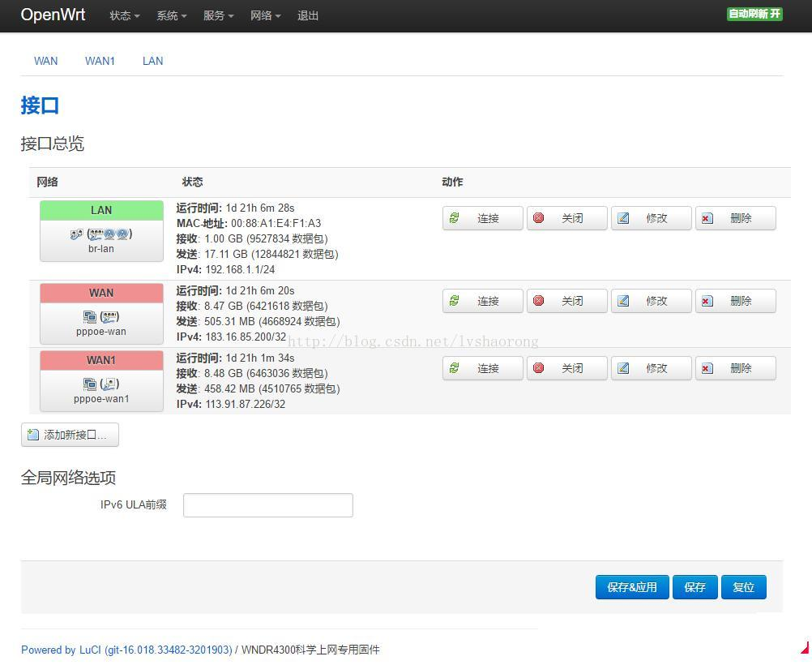The height and width of the screenshot is (665, 812).
Task: Open the Powered by LuCI link
Action: tap(126, 650)
